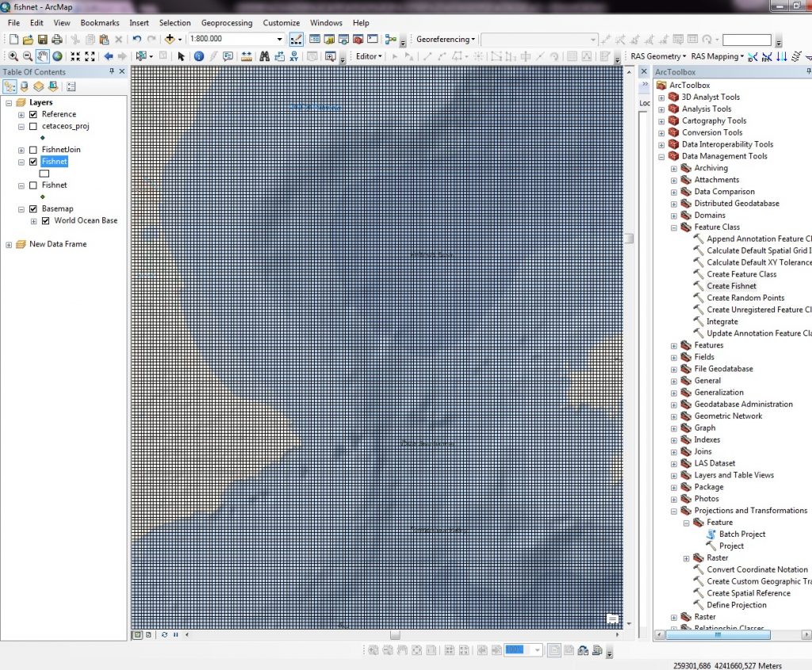The height and width of the screenshot is (670, 812).
Task: Activate the Identify tool
Action: (x=199, y=56)
